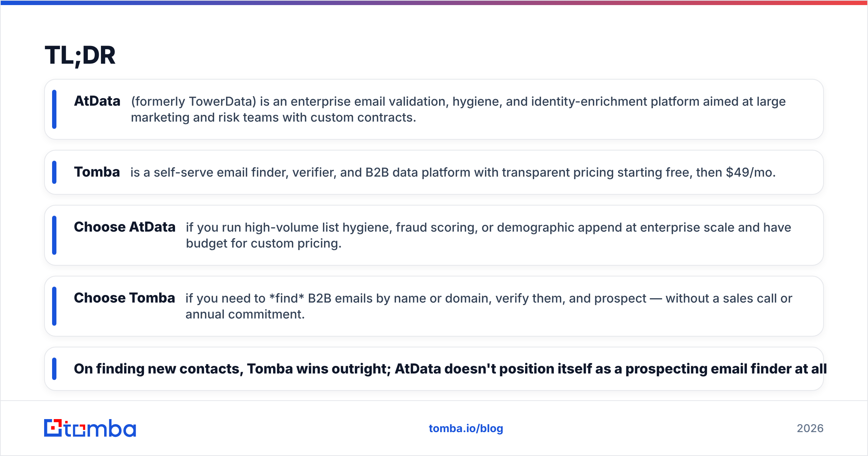Click the 'annual commitment' text
The height and width of the screenshot is (456, 868).
[245, 314]
